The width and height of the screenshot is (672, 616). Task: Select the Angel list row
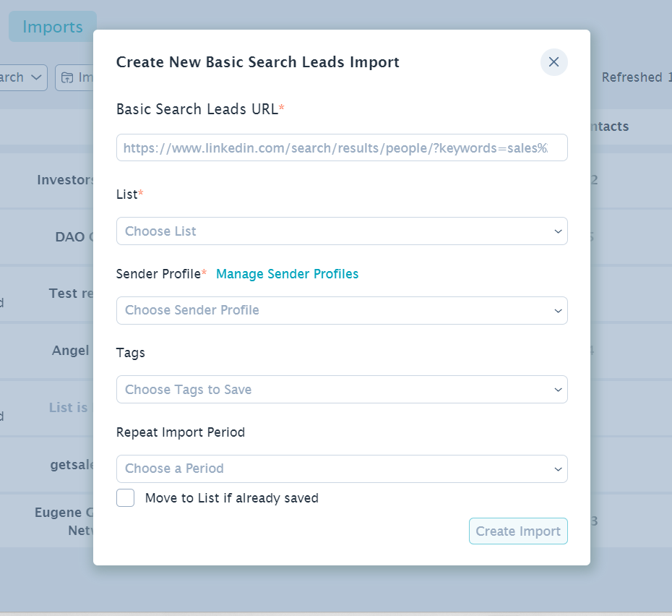coord(72,351)
